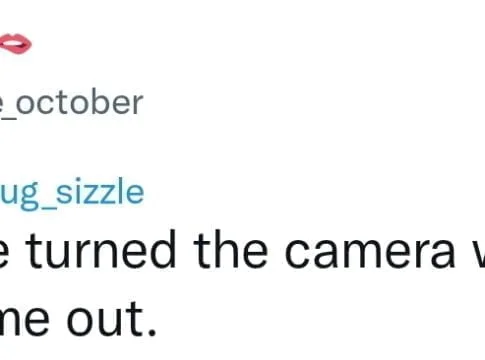Viewport: 485px width, 360px height.
Task: Click the "sizzle" part of the mention
Action: (100, 191)
